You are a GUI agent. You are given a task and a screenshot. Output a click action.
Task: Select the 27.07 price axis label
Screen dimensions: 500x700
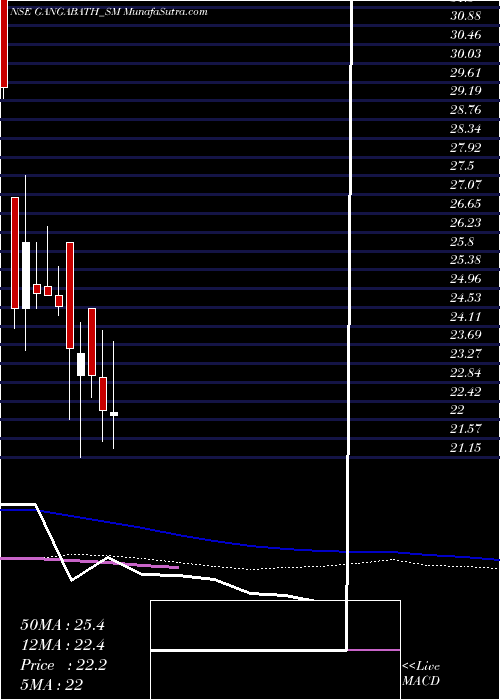pos(466,184)
